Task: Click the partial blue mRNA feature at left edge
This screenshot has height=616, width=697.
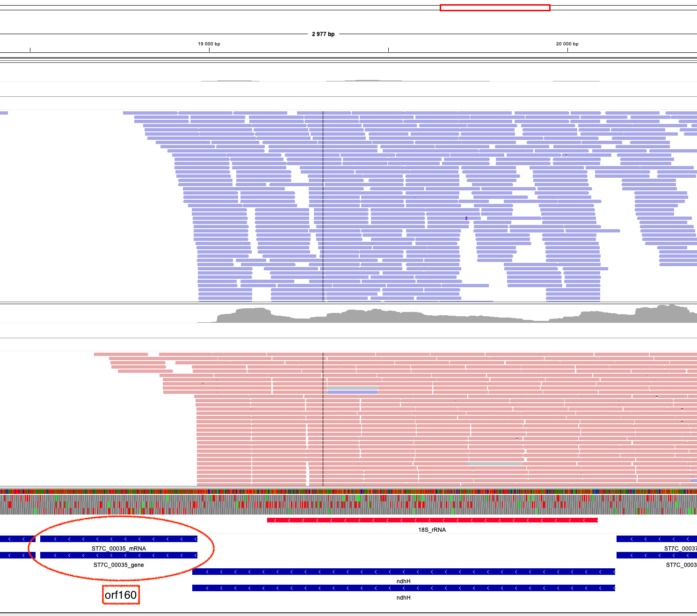Action: click(17, 539)
